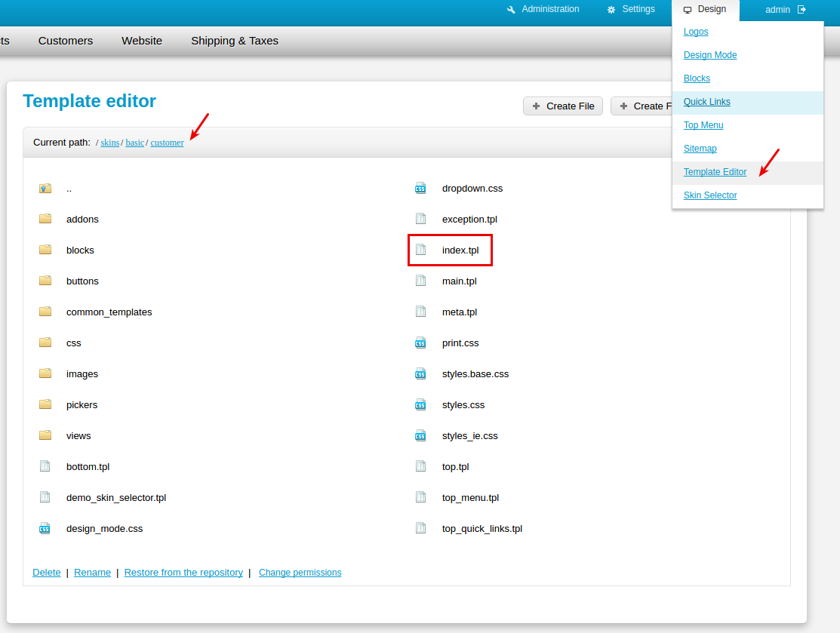This screenshot has height=633, width=840.
Task: Click the partially hidden Create Folder button
Action: tap(642, 106)
